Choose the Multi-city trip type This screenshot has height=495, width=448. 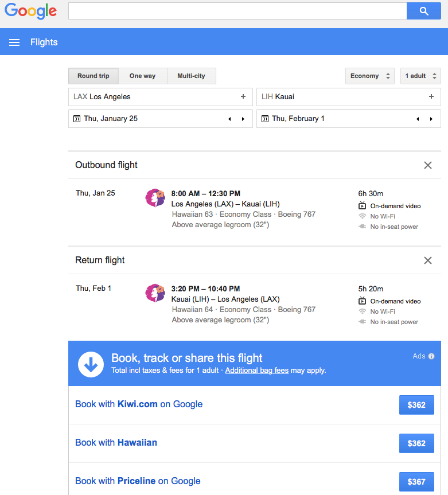(x=191, y=76)
